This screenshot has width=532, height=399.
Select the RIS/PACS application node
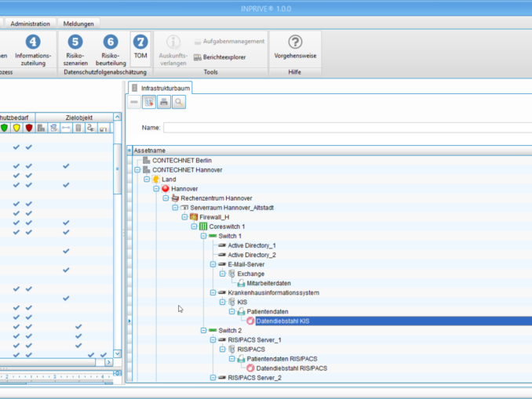[251, 349]
